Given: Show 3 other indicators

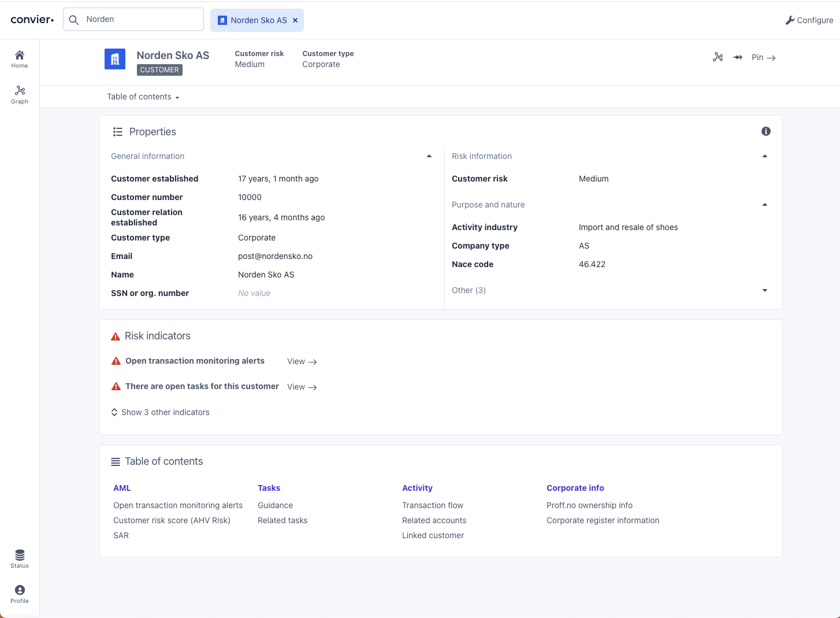Looking at the screenshot, I should [161, 412].
